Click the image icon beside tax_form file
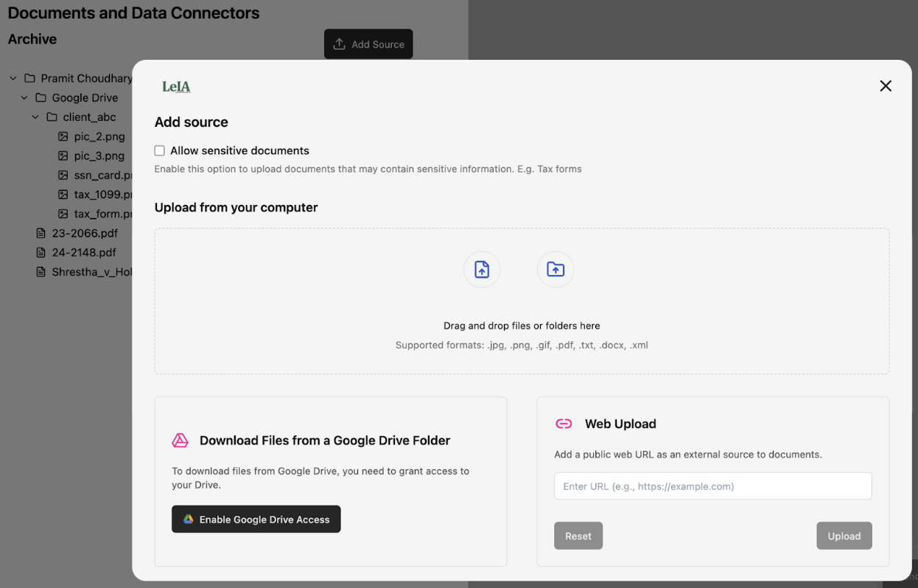Viewport: 918px width, 588px height. pyautogui.click(x=63, y=214)
